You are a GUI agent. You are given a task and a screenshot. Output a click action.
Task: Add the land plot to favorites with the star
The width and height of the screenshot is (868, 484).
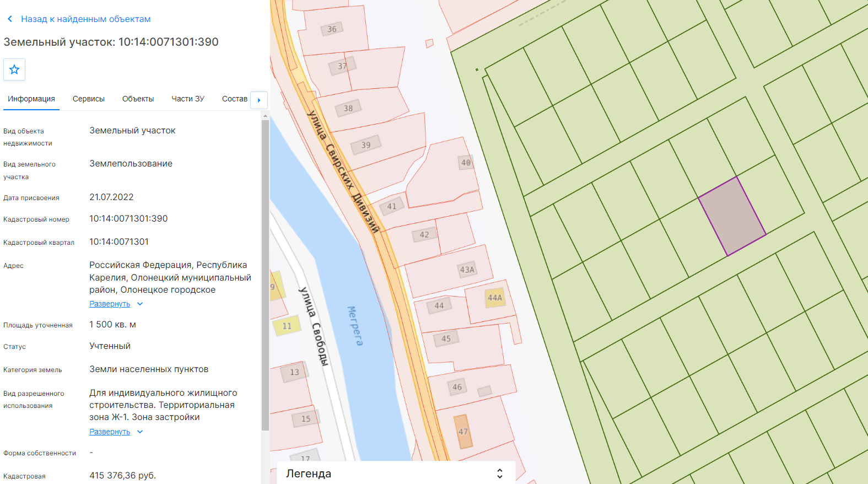click(14, 69)
